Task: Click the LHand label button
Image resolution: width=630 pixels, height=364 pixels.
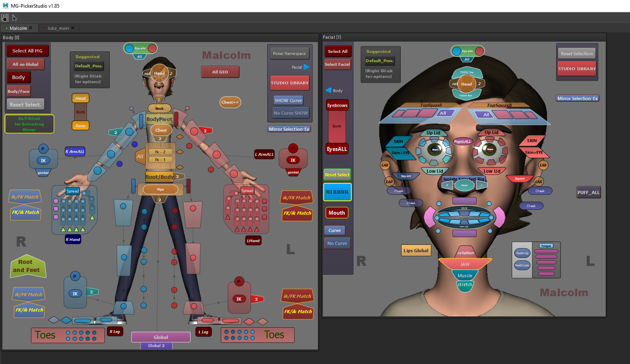Action: pyautogui.click(x=253, y=241)
